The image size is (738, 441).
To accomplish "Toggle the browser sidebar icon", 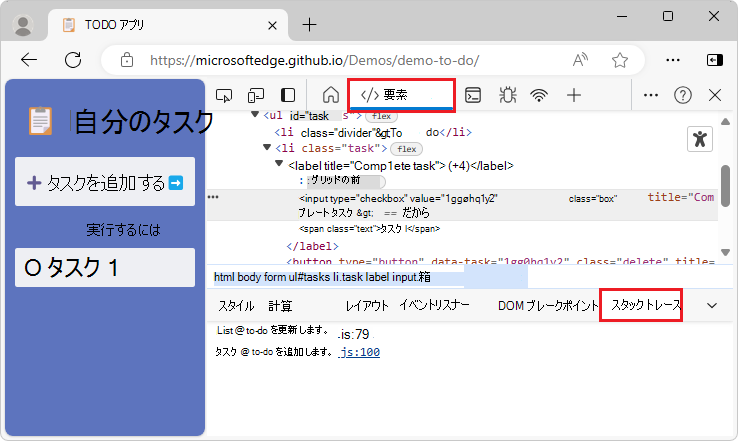I will coord(714,60).
